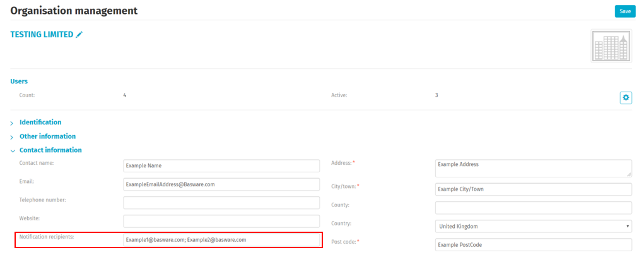Click the empty County field

(533, 208)
